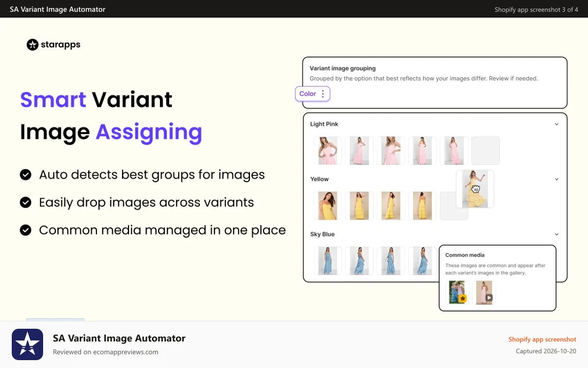
Task: Click the 'Common media' heading
Action: pyautogui.click(x=465, y=255)
